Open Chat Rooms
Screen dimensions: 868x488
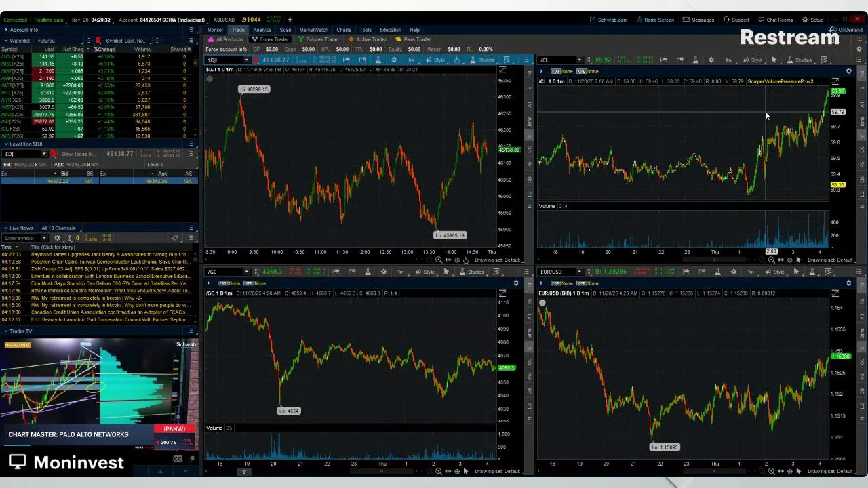coord(775,20)
